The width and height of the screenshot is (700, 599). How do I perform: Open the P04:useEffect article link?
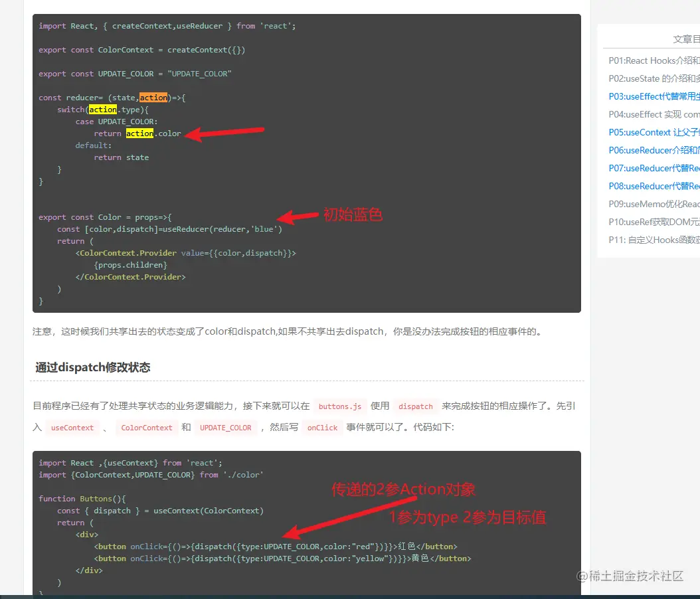point(654,114)
